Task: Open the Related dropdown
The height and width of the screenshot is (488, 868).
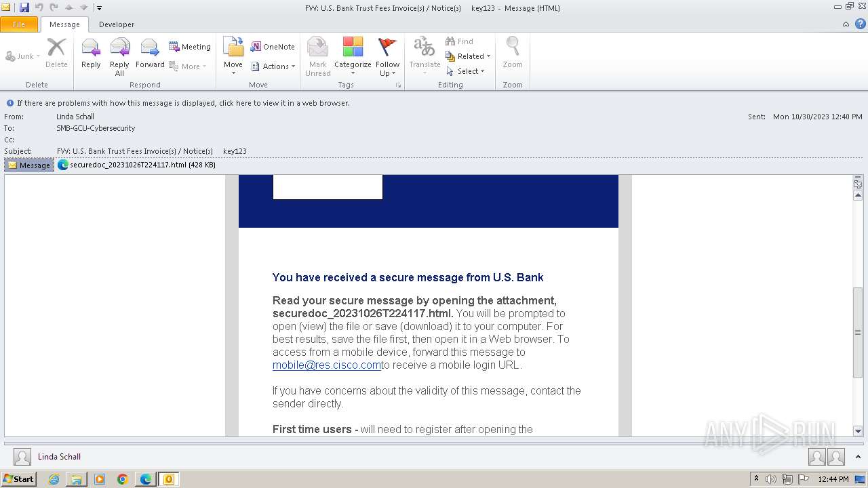Action: coord(467,56)
